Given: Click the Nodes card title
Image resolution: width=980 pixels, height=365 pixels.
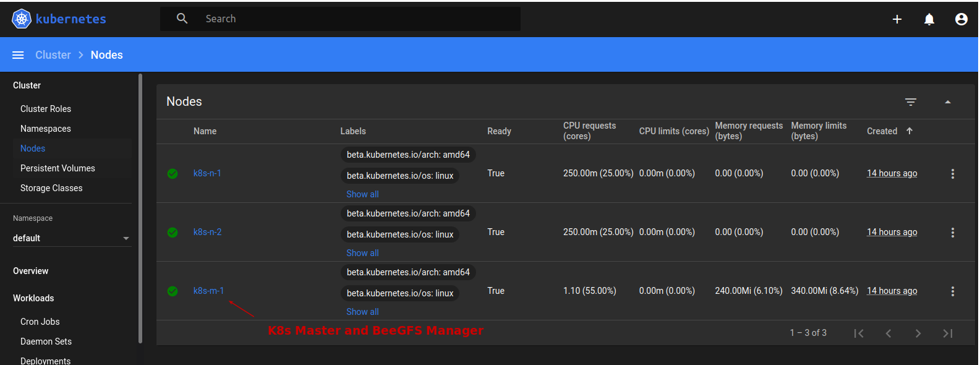Looking at the screenshot, I should (x=184, y=101).
